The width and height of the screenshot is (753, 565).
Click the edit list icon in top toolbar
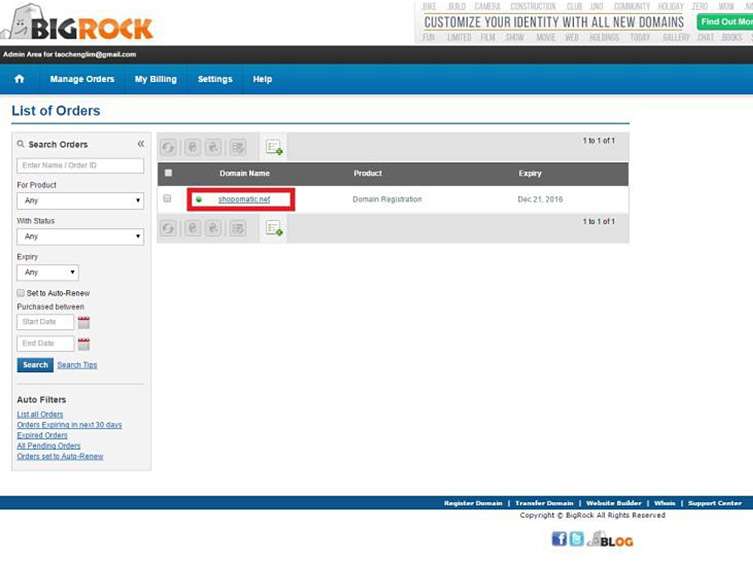point(238,147)
